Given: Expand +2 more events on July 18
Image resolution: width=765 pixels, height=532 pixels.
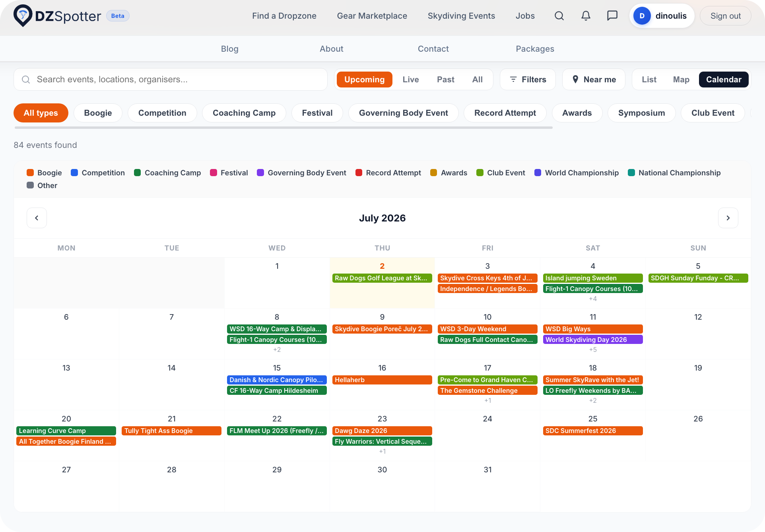Looking at the screenshot, I should pyautogui.click(x=593, y=400).
